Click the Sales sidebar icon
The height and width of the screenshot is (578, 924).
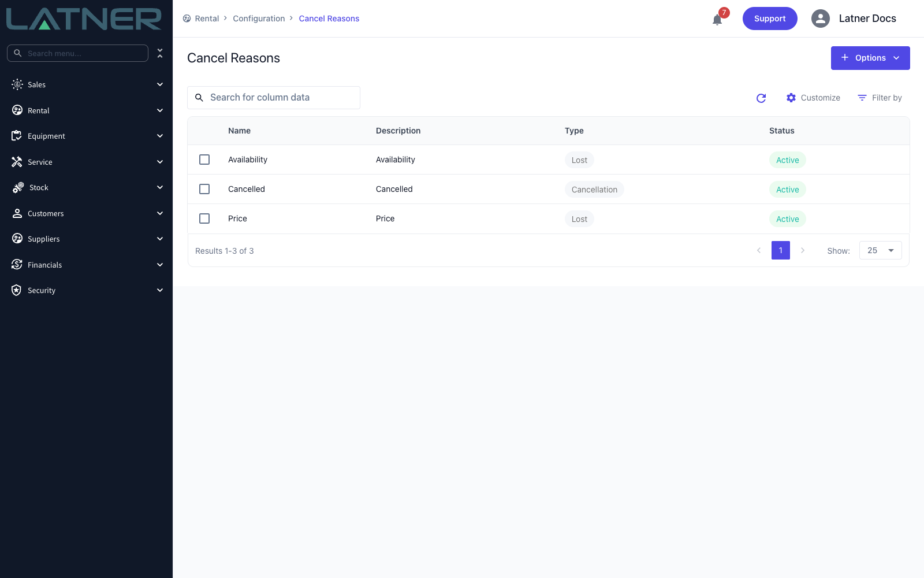point(17,84)
